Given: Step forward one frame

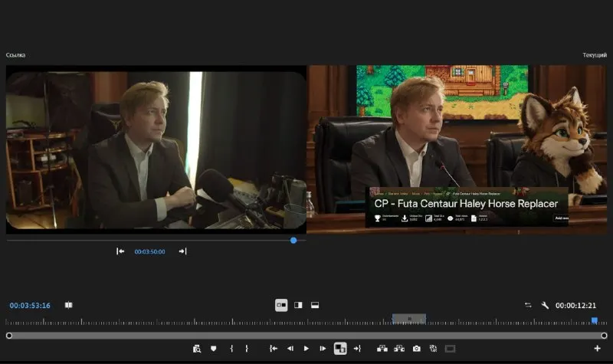Looking at the screenshot, I should pyautogui.click(x=323, y=349).
